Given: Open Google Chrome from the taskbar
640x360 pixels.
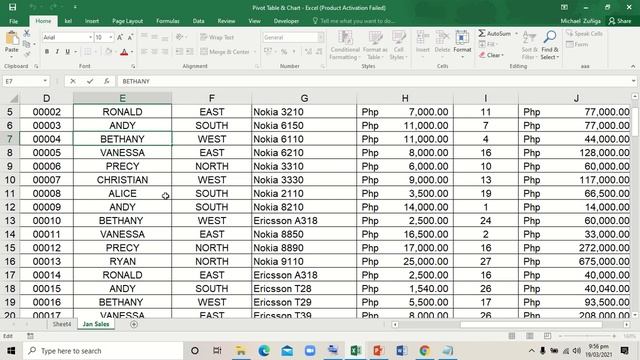Looking at the screenshot, I should tap(424, 351).
